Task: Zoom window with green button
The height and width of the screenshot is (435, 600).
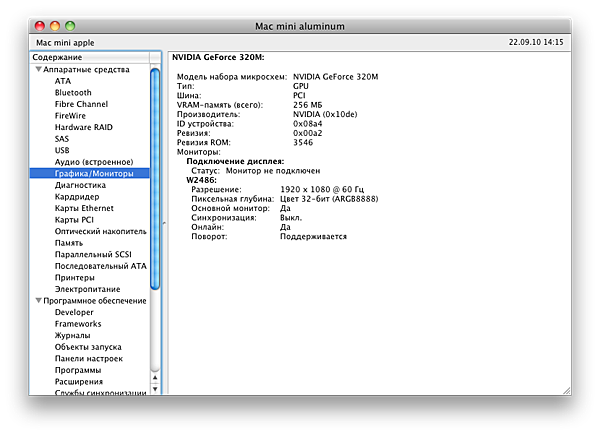Action: pyautogui.click(x=70, y=26)
